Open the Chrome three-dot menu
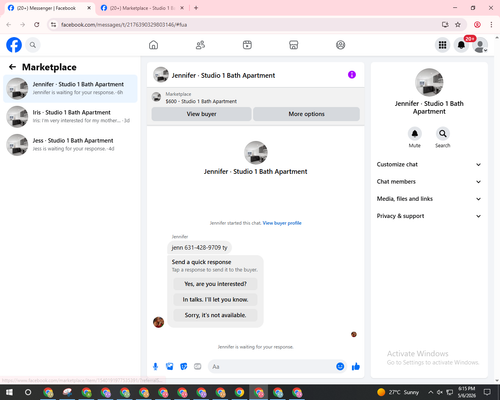The image size is (500, 400). point(491,25)
